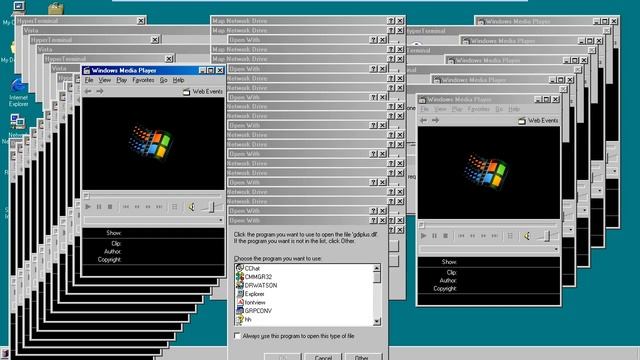Open the Help menu in the active Media Player
The width and height of the screenshot is (640, 360).
178,80
